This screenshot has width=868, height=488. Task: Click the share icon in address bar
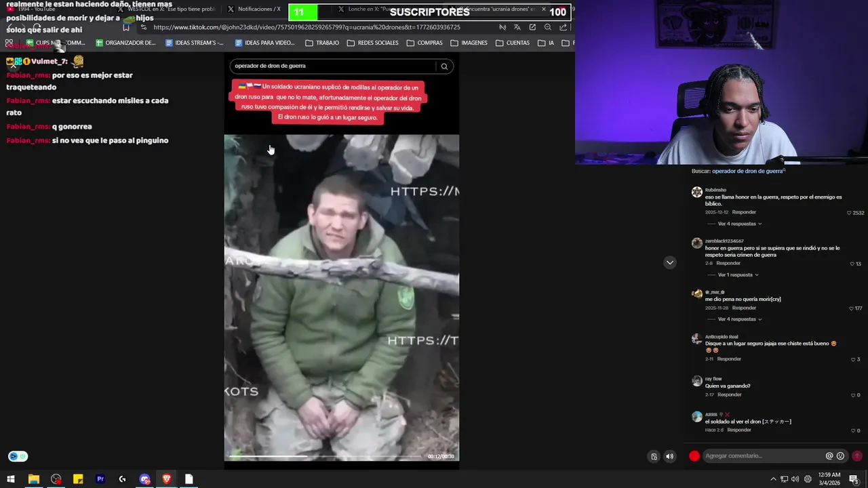point(564,27)
